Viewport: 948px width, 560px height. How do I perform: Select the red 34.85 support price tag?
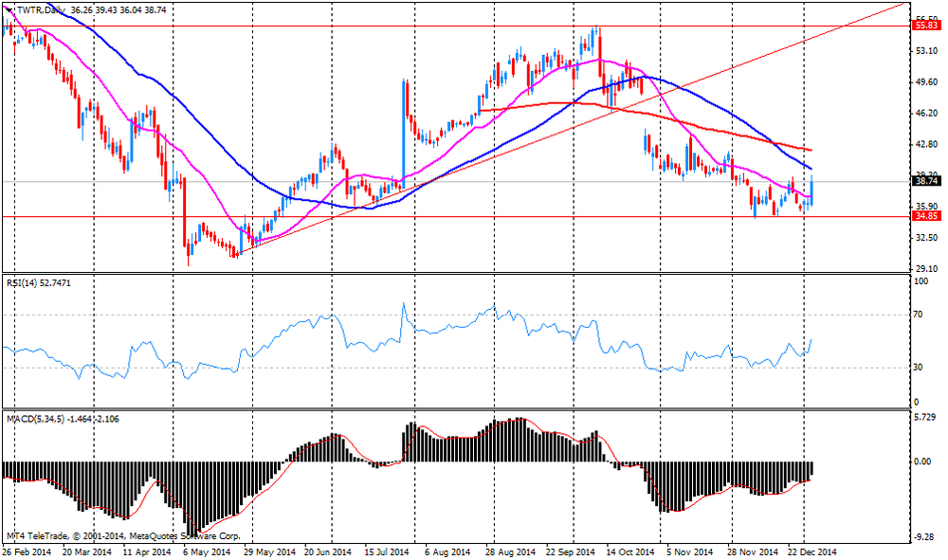click(925, 216)
